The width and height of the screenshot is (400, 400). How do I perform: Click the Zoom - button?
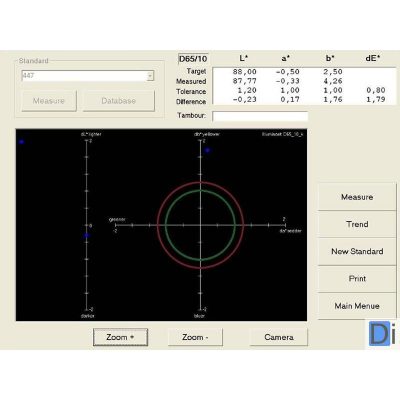click(195, 337)
